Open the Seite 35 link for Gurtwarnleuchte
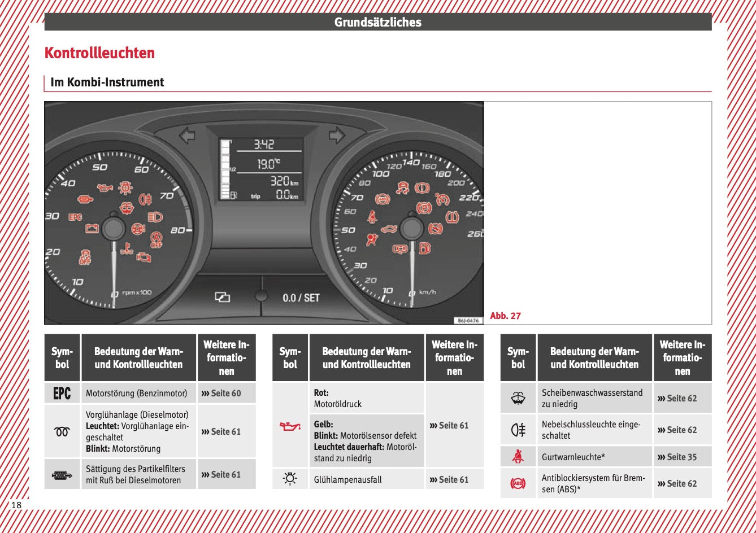756x533 pixels. click(681, 457)
